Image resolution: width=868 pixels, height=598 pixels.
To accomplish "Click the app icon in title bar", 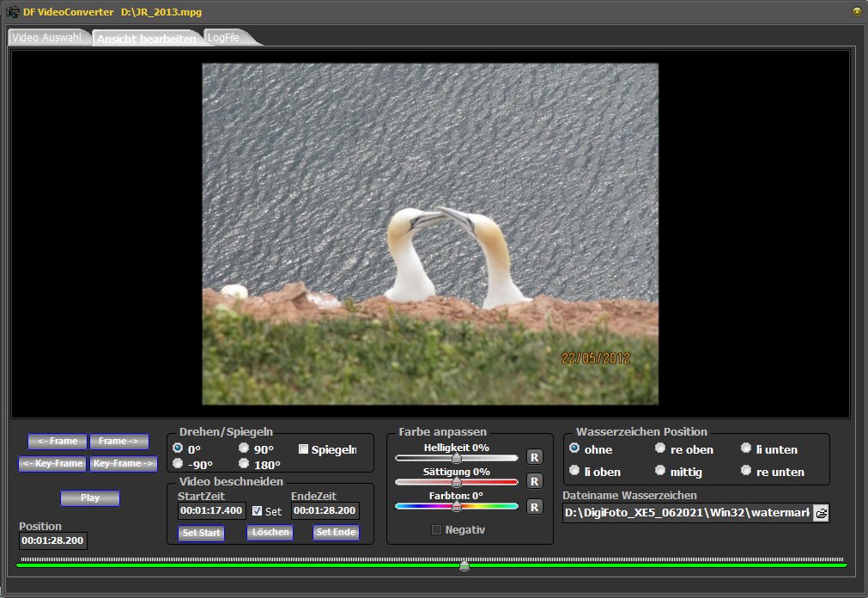I will 13,11.
